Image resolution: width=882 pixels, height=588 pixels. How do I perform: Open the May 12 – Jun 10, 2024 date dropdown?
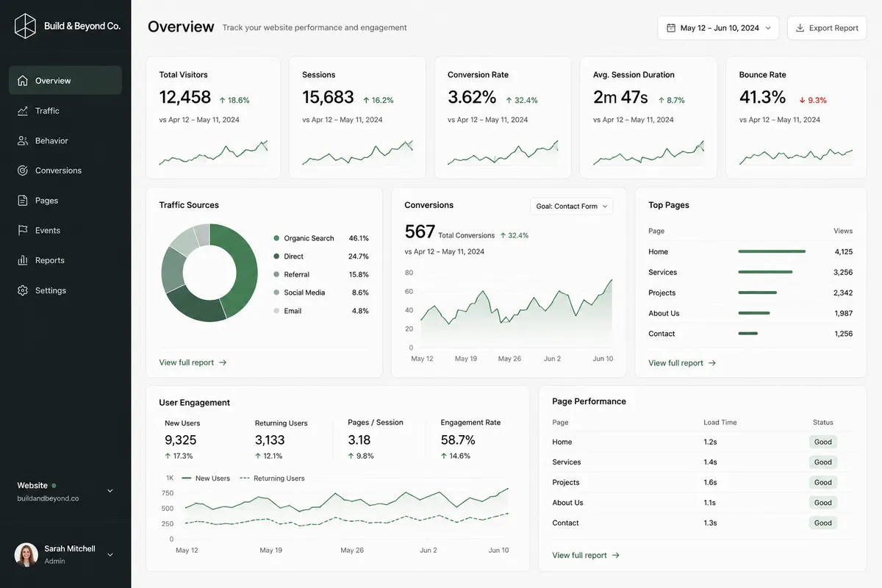(718, 28)
